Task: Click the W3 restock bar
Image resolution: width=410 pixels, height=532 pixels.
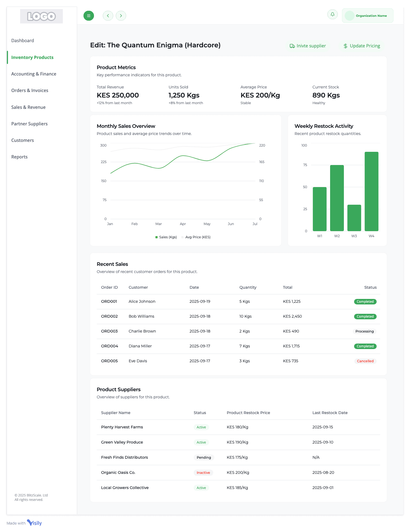Action: coord(354,218)
